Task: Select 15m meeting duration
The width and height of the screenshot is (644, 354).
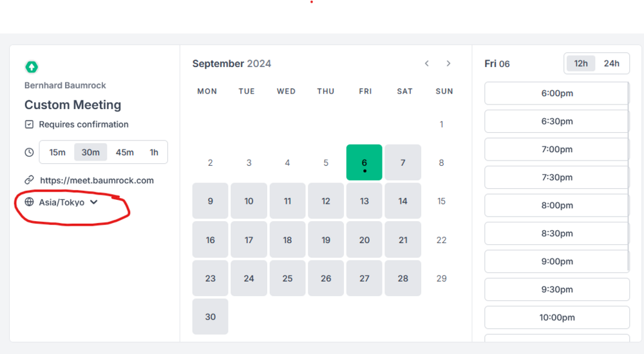Action: coord(58,152)
